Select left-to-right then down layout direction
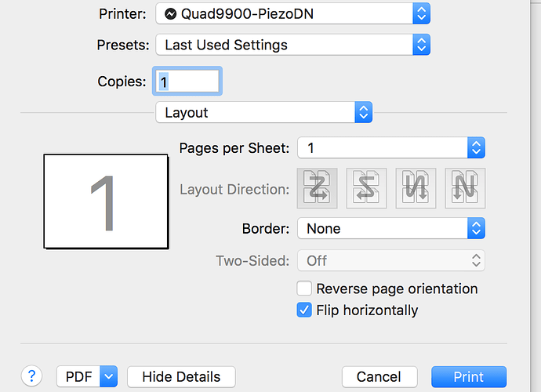This screenshot has height=392, width=541. coord(317,189)
